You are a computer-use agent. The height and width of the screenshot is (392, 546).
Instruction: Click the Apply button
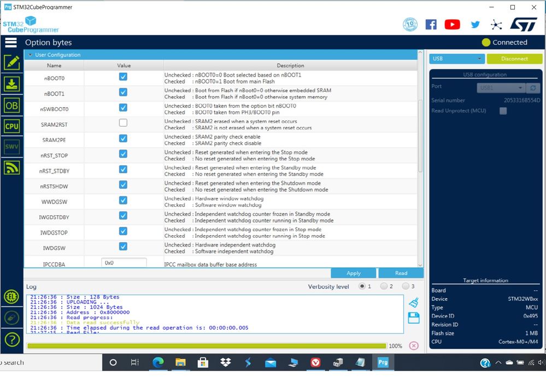coord(354,273)
